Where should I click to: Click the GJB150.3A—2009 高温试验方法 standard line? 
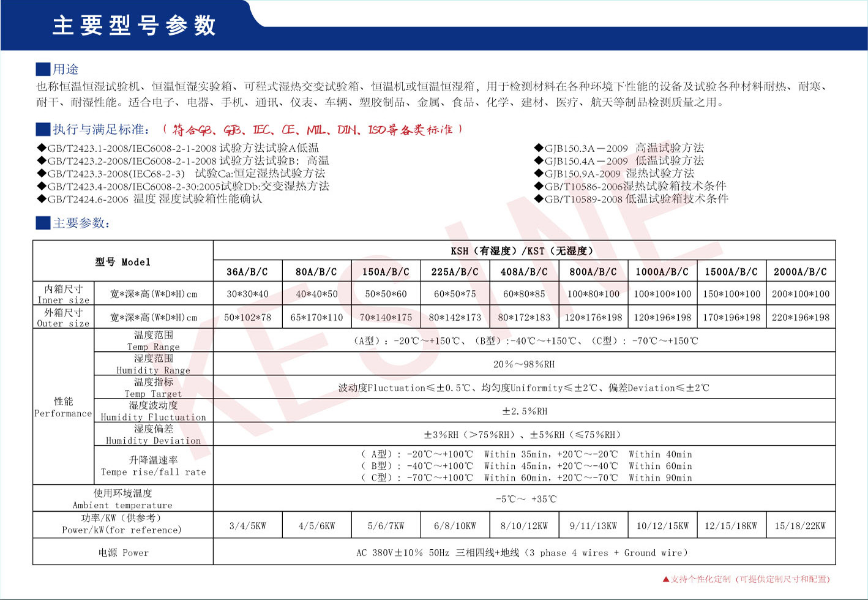(619, 148)
